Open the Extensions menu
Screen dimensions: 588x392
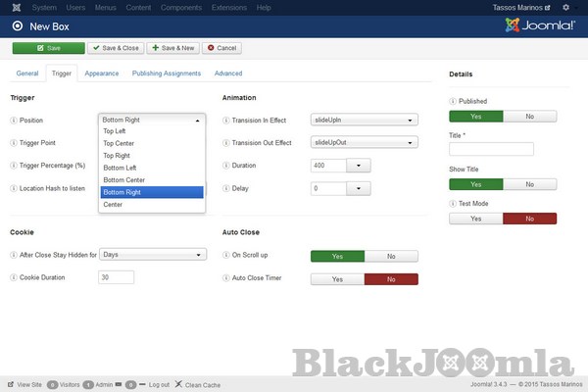click(229, 8)
